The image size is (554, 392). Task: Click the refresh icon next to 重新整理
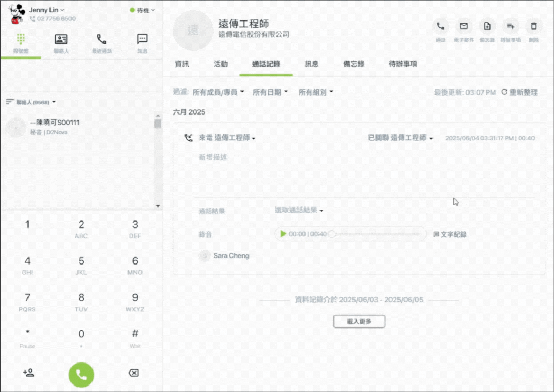(504, 92)
